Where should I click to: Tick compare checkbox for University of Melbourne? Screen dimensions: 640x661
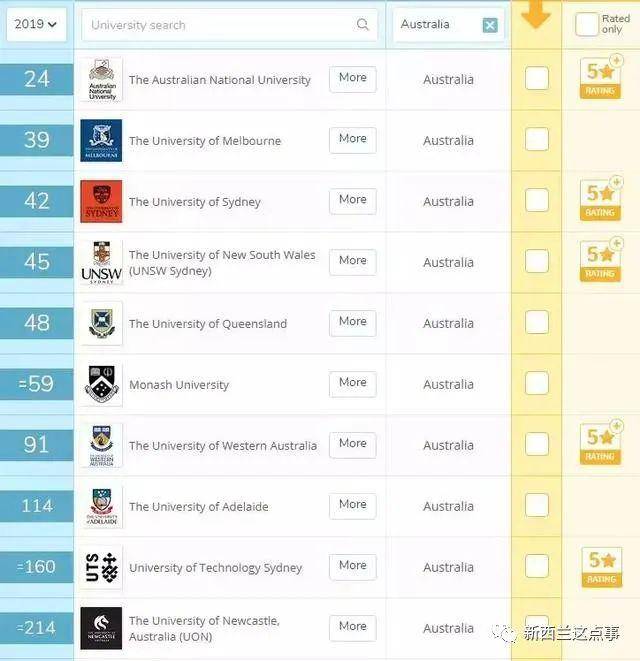tap(537, 139)
